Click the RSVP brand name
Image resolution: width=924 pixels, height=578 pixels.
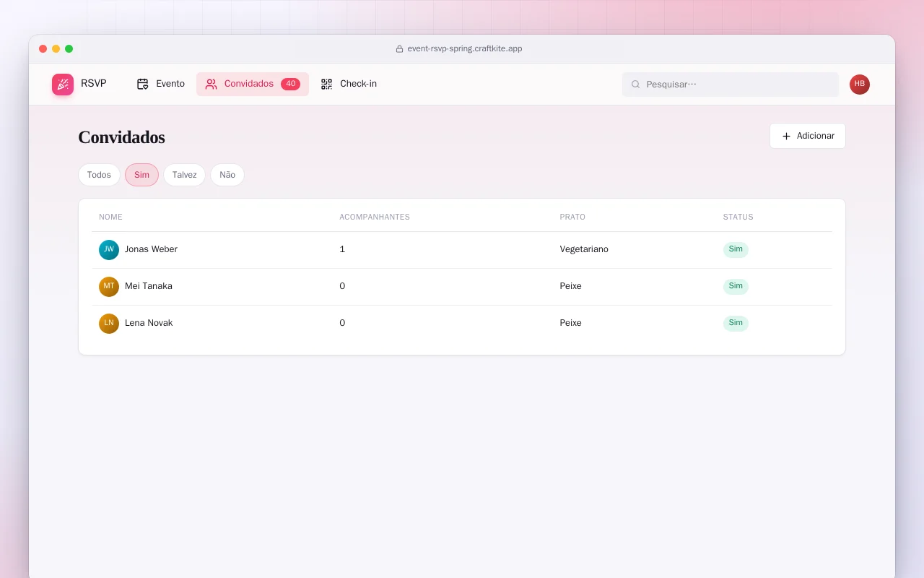tap(94, 84)
